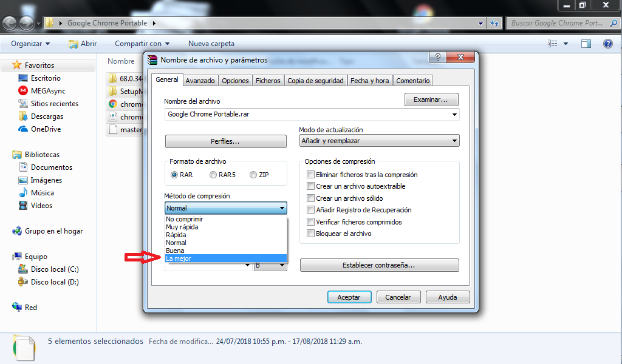Image resolution: width=622 pixels, height=364 pixels.
Task: Switch to the Opciones tab
Action: [235, 81]
